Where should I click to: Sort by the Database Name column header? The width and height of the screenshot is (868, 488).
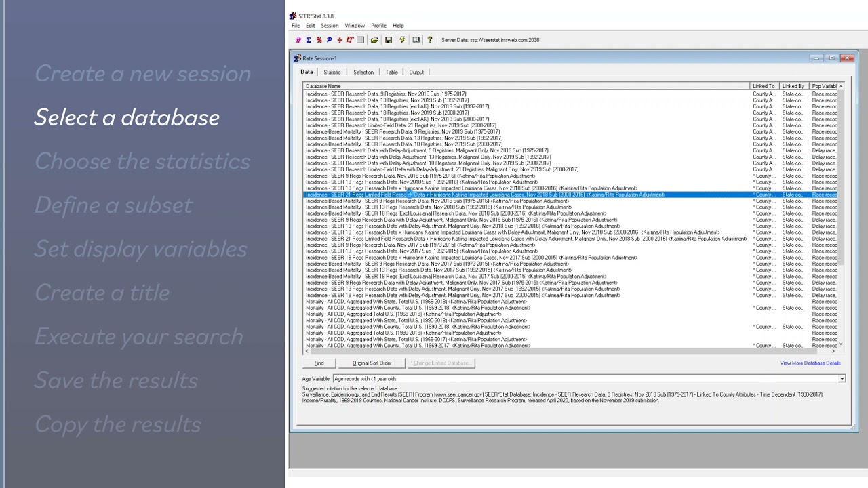[x=526, y=86]
